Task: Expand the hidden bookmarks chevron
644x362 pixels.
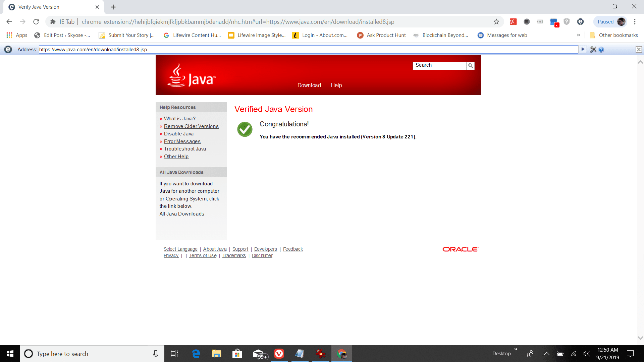Action: tap(579, 35)
